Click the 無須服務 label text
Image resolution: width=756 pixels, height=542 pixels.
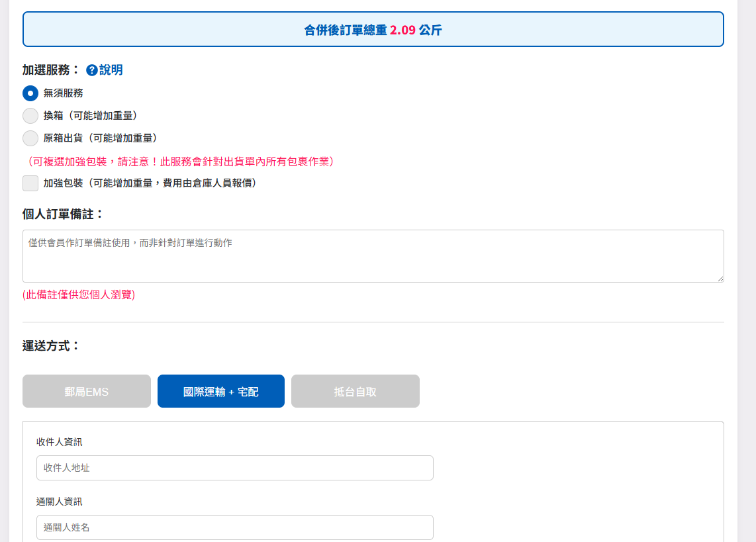click(64, 93)
